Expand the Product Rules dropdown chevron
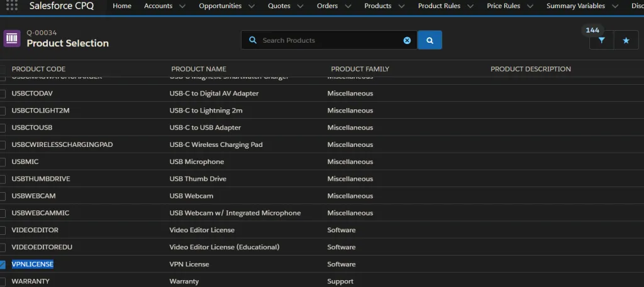 coord(470,6)
